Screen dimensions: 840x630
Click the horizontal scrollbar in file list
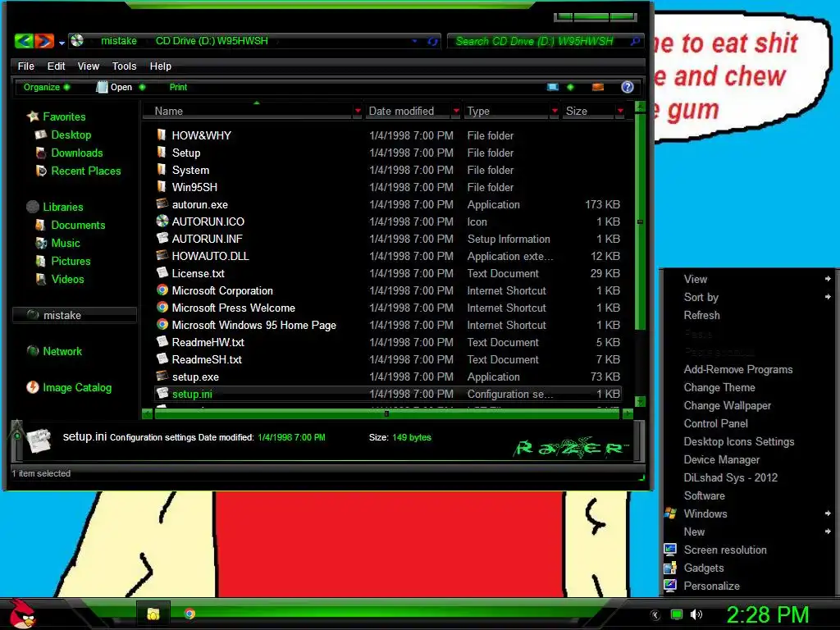pos(387,413)
